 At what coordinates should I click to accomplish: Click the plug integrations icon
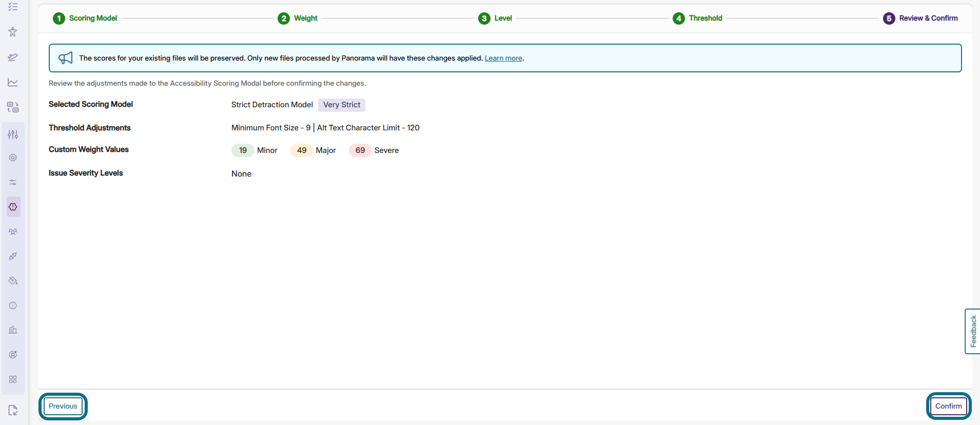(x=13, y=256)
